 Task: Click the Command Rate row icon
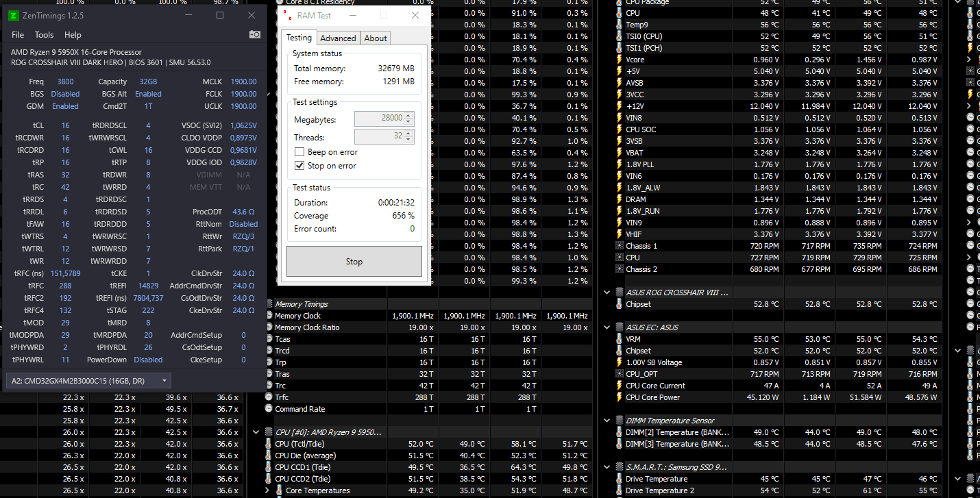[269, 409]
